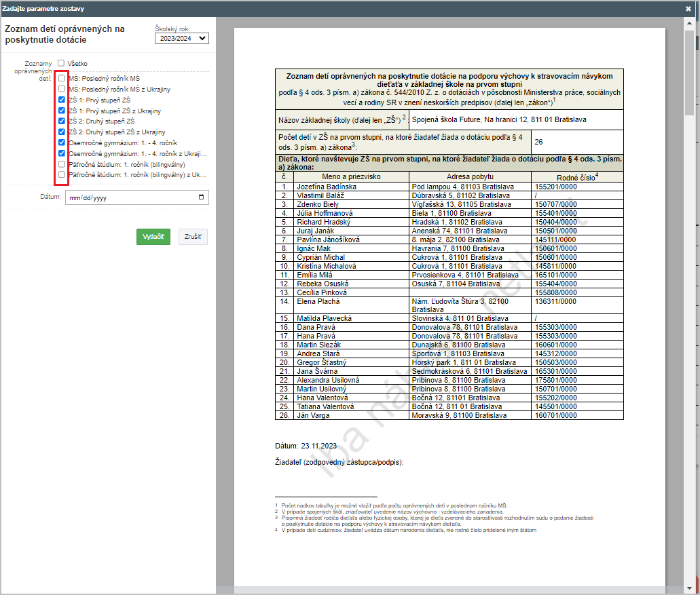This screenshot has width=700, height=595.
Task: Click the name Dana Pravá
Action: click(x=316, y=328)
